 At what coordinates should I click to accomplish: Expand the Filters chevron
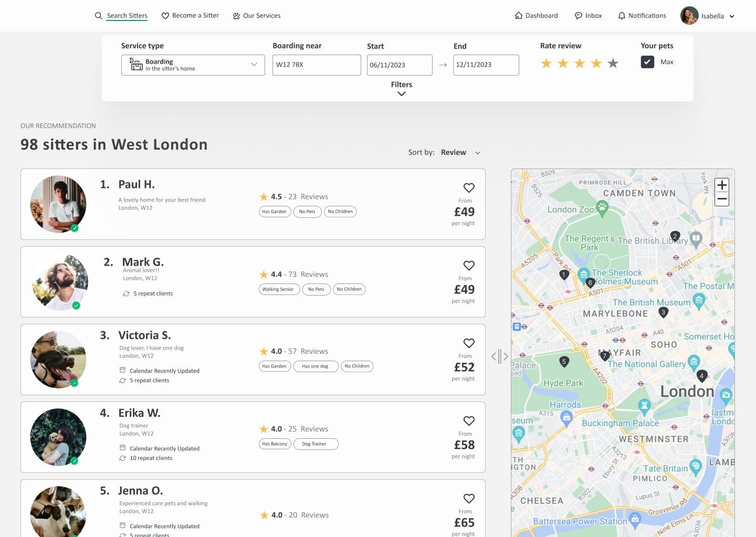402,94
